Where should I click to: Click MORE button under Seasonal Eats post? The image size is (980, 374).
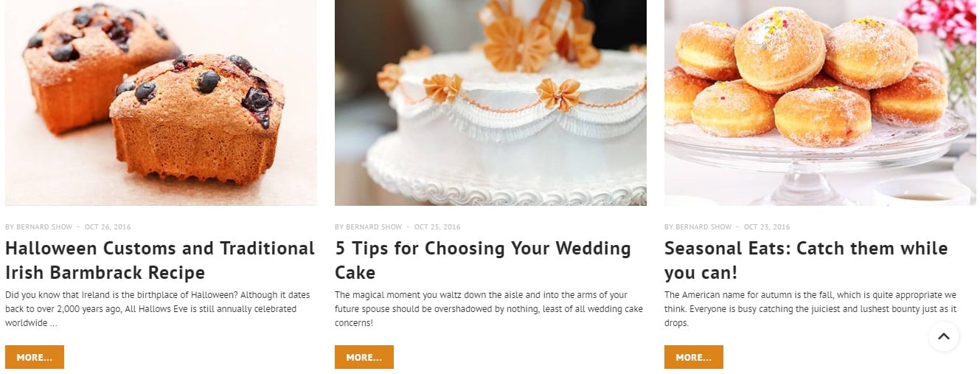pos(694,357)
